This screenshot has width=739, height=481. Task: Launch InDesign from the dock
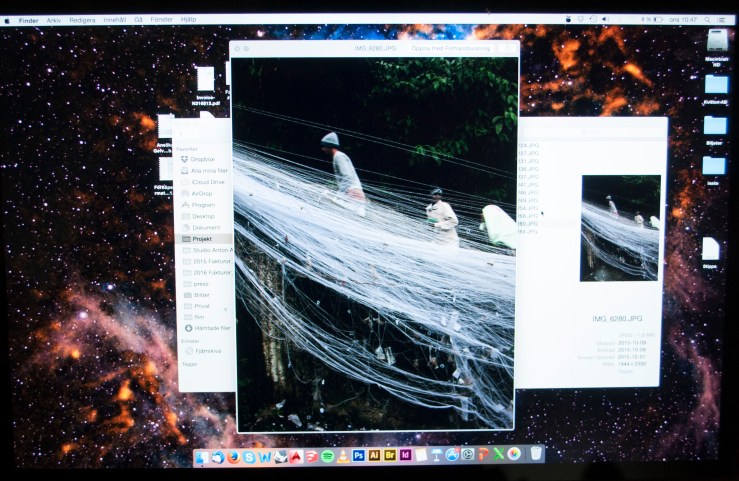tap(405, 456)
